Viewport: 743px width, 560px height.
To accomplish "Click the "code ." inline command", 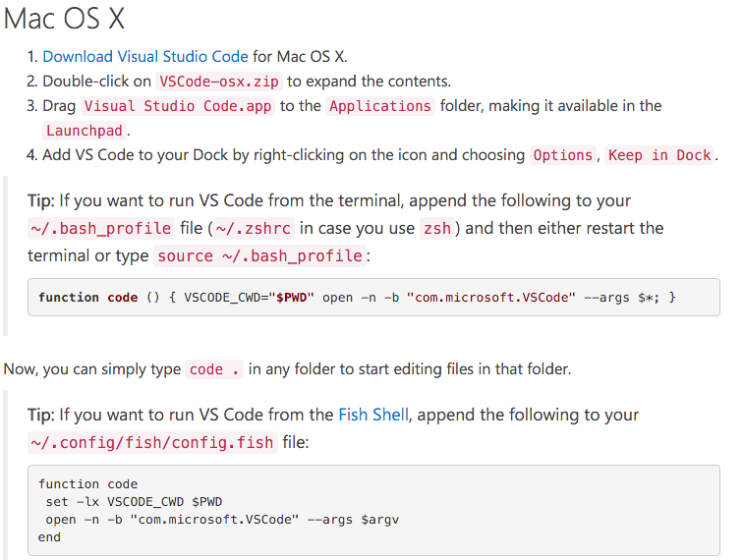I will 214,369.
